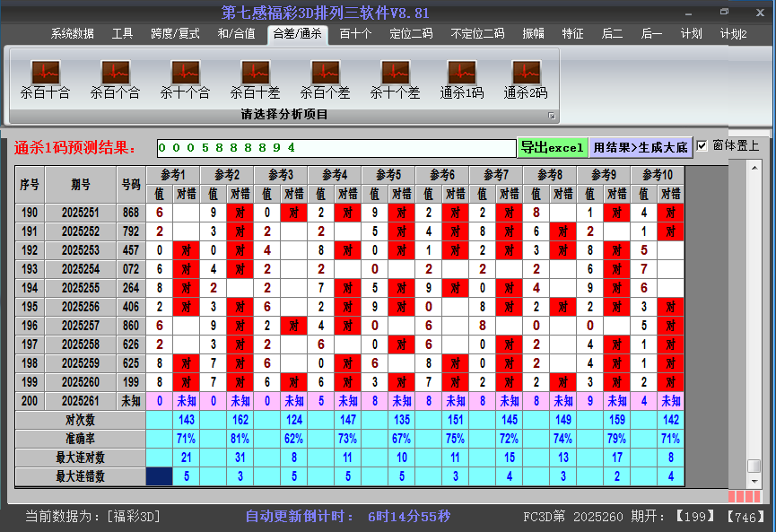Open the 和/合值 tab
Image resolution: width=776 pixels, height=532 pixels.
(x=236, y=34)
